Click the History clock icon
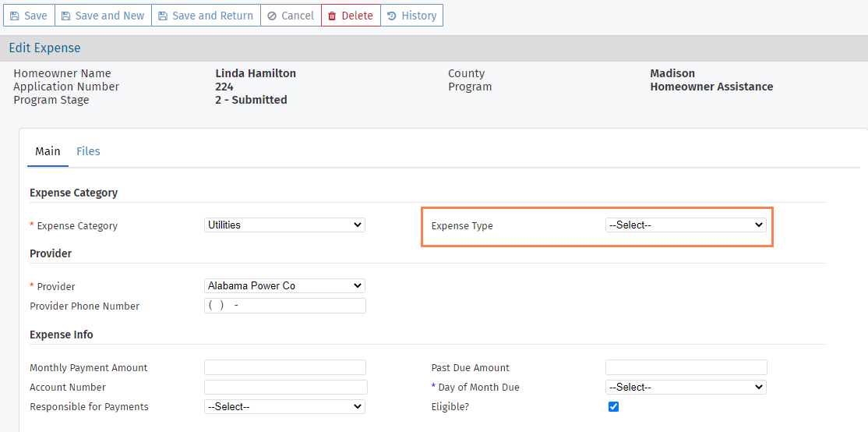 click(x=391, y=16)
